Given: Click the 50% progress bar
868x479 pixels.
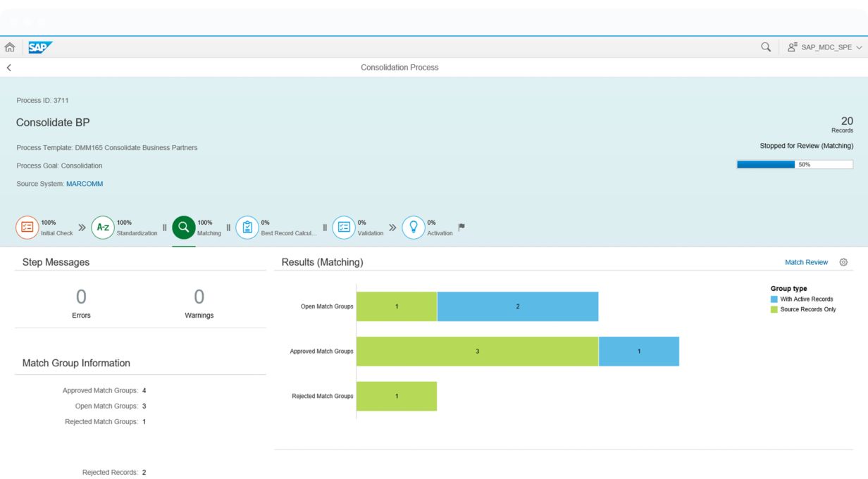Looking at the screenshot, I should tap(794, 165).
